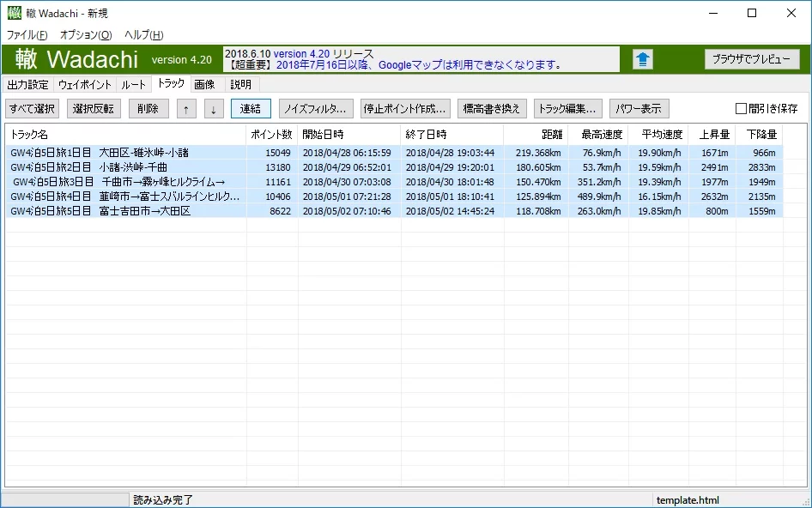Image resolution: width=812 pixels, height=508 pixels.
Task: Open the ヘルプ menu
Action: tap(144, 34)
